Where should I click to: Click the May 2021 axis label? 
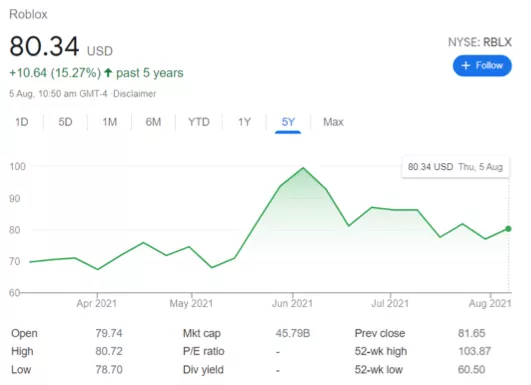point(191,303)
